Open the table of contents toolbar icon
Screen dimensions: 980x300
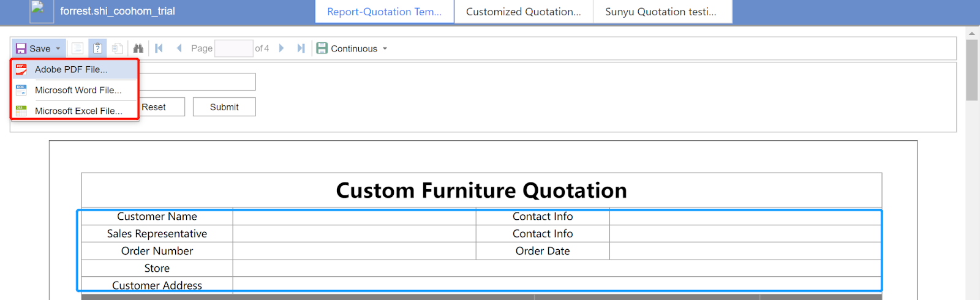[77, 48]
